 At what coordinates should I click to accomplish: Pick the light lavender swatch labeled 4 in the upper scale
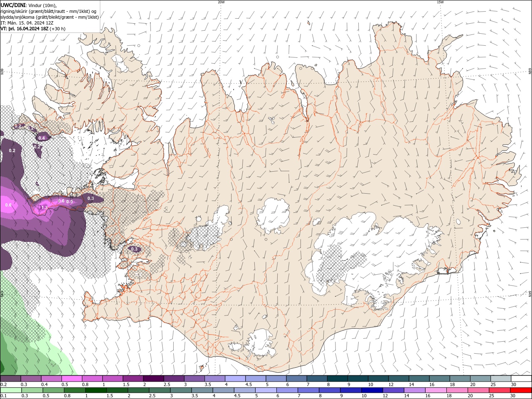point(235,379)
